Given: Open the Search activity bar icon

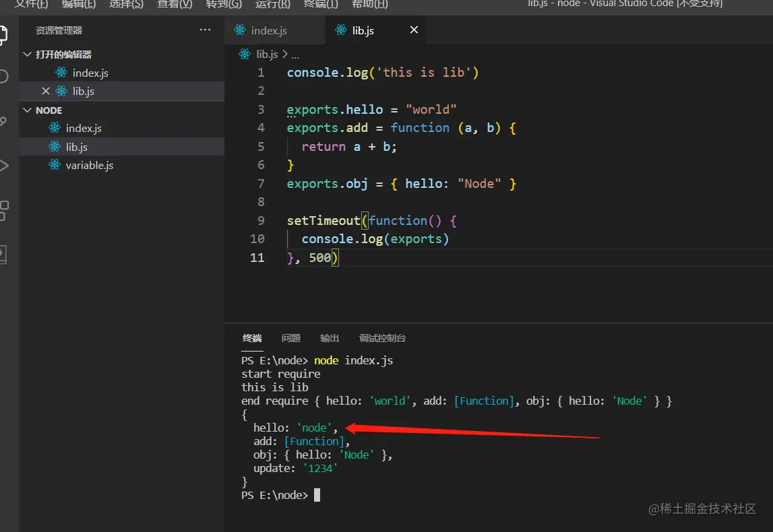Looking at the screenshot, I should point(3,76).
